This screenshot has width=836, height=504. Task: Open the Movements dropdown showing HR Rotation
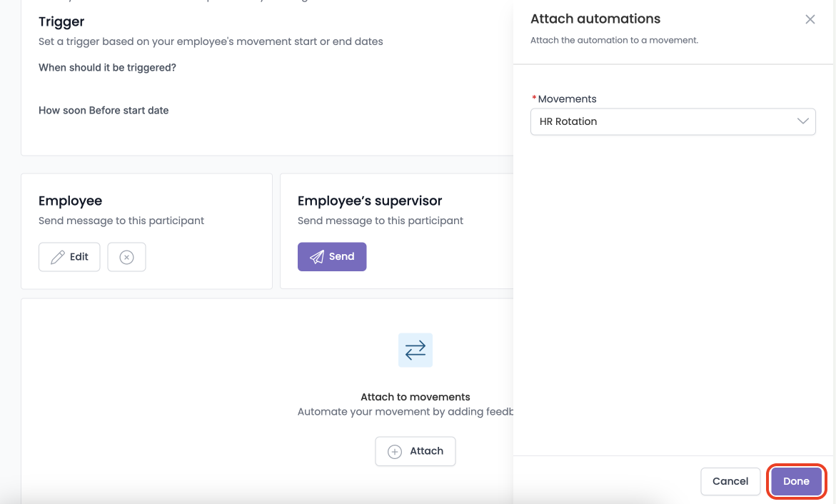pos(673,121)
